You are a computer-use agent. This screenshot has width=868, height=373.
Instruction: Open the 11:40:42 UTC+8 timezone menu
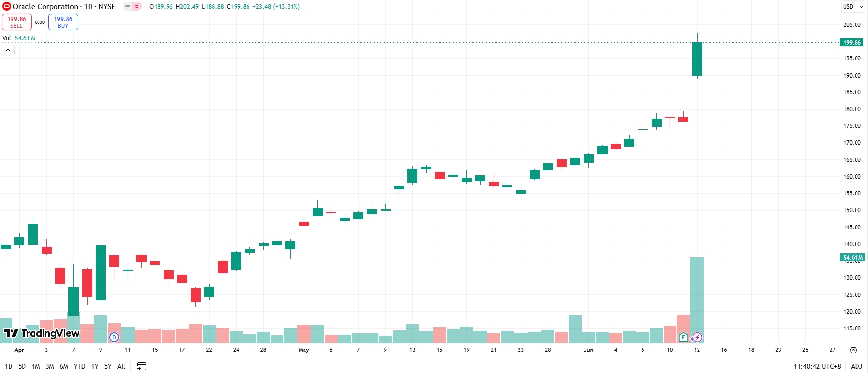pos(817,366)
